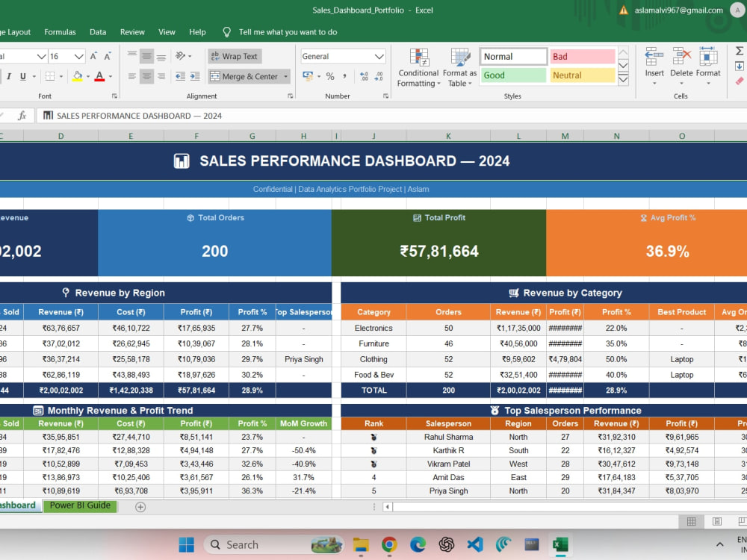Image resolution: width=747 pixels, height=560 pixels.
Task: Select the Normal cell style
Action: tap(514, 56)
